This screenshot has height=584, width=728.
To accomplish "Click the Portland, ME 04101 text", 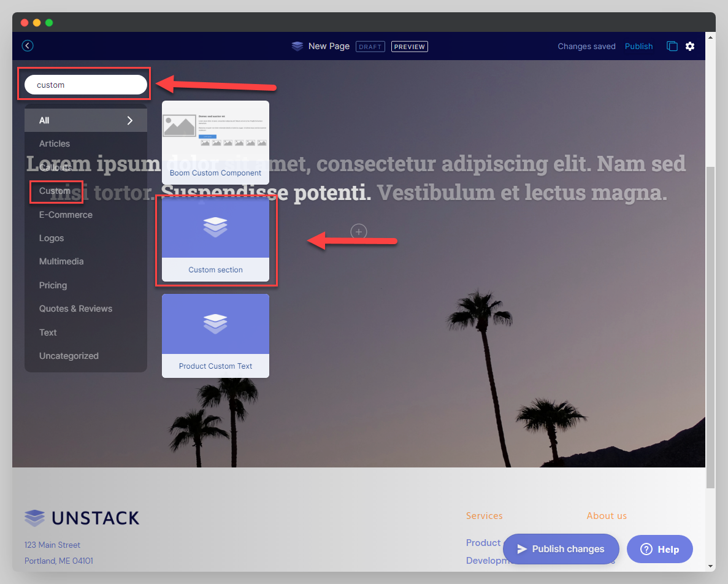I will [58, 561].
